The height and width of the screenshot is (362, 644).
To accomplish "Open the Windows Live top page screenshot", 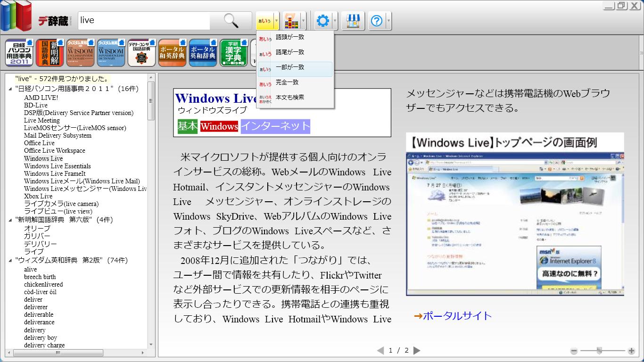I will click(x=515, y=214).
